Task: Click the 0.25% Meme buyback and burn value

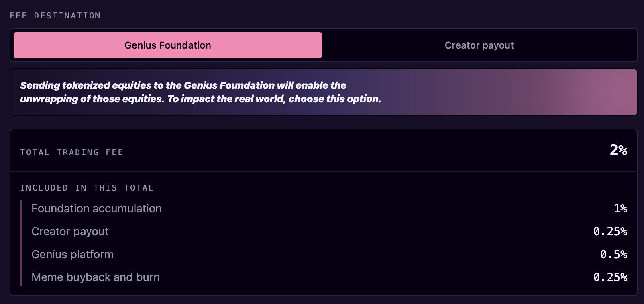Action: click(x=610, y=277)
